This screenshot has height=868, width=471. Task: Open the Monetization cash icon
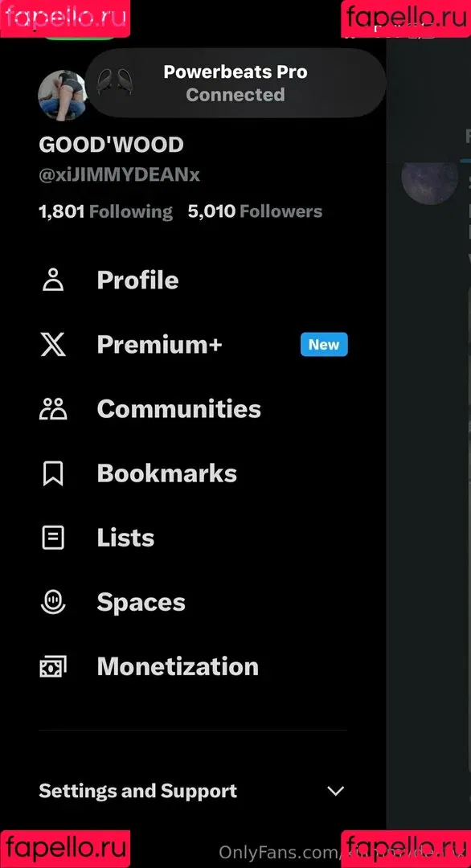pos(53,666)
